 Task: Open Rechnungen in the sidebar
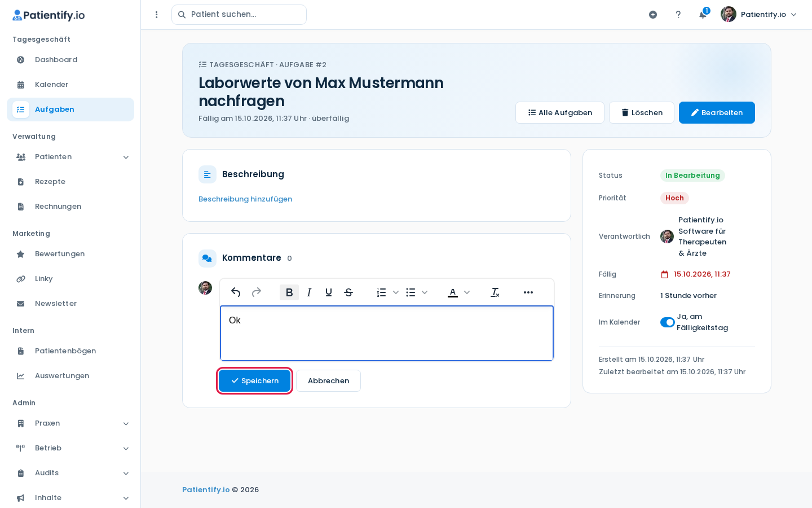coord(70,207)
